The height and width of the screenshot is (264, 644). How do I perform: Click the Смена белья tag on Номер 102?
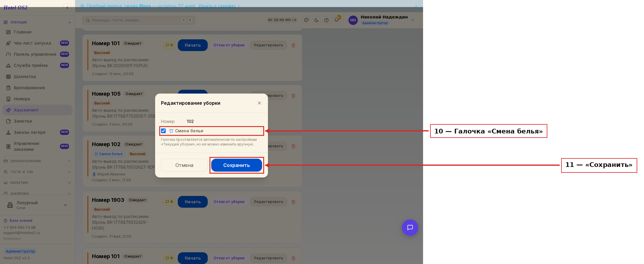pyautogui.click(x=108, y=154)
